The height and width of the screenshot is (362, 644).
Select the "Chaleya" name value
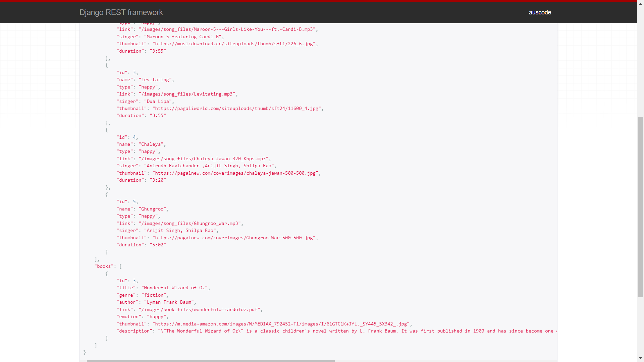pos(151,144)
